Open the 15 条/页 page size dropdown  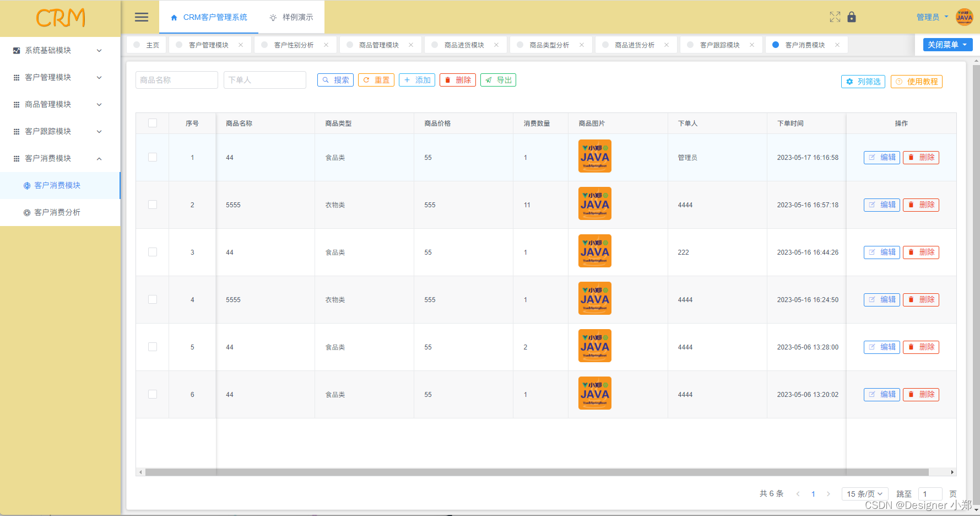point(864,494)
